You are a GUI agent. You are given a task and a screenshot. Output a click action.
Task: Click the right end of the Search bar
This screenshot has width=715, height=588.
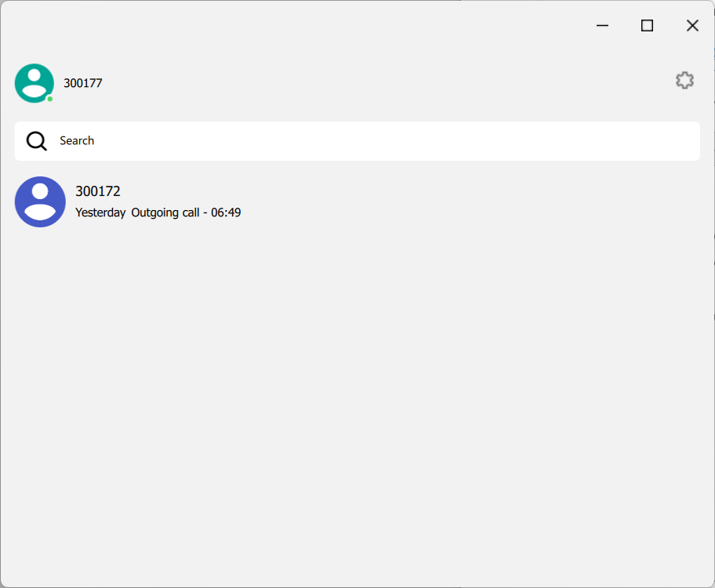coord(675,141)
